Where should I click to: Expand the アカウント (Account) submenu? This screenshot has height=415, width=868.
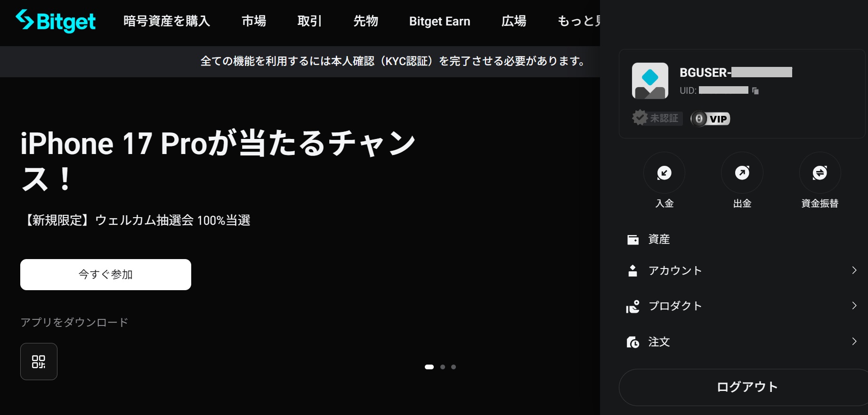coord(741,270)
